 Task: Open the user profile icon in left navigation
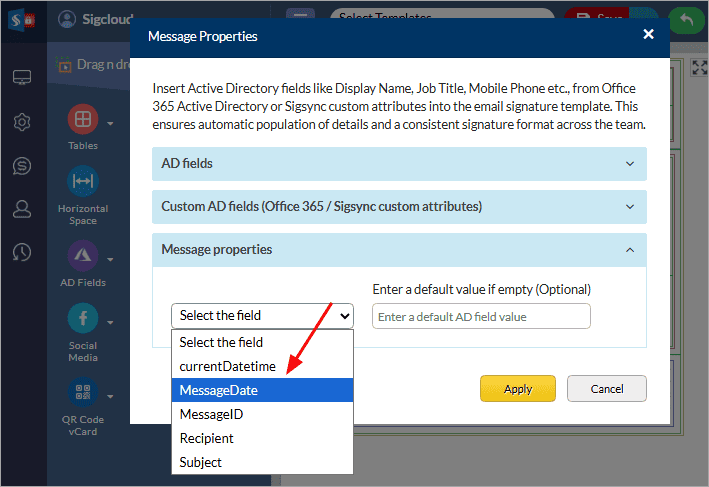(21, 209)
